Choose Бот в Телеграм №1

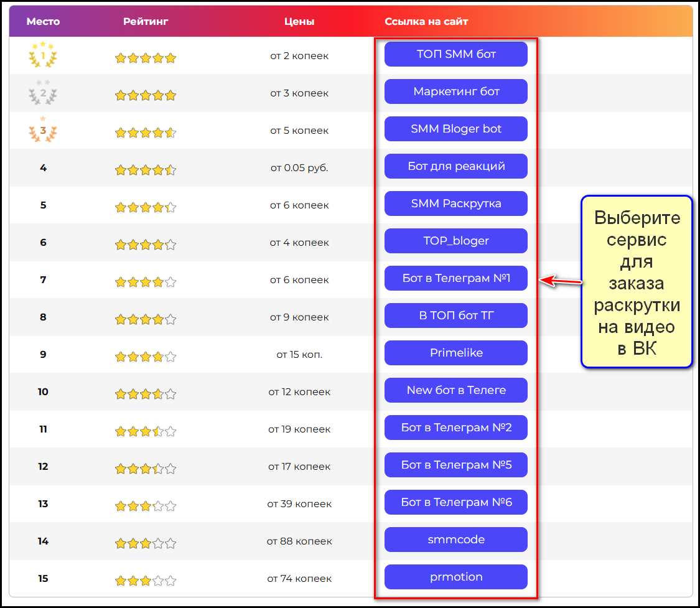click(x=456, y=278)
